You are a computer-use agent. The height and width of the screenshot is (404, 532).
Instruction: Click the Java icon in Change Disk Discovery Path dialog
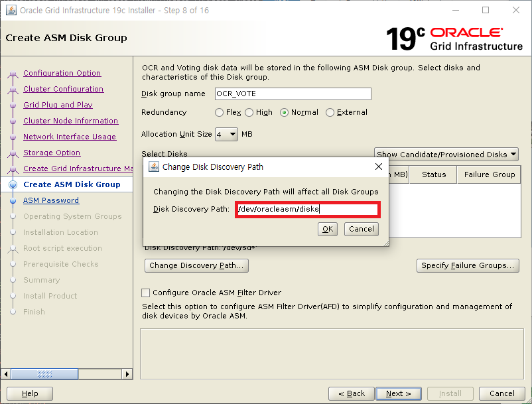[154, 167]
